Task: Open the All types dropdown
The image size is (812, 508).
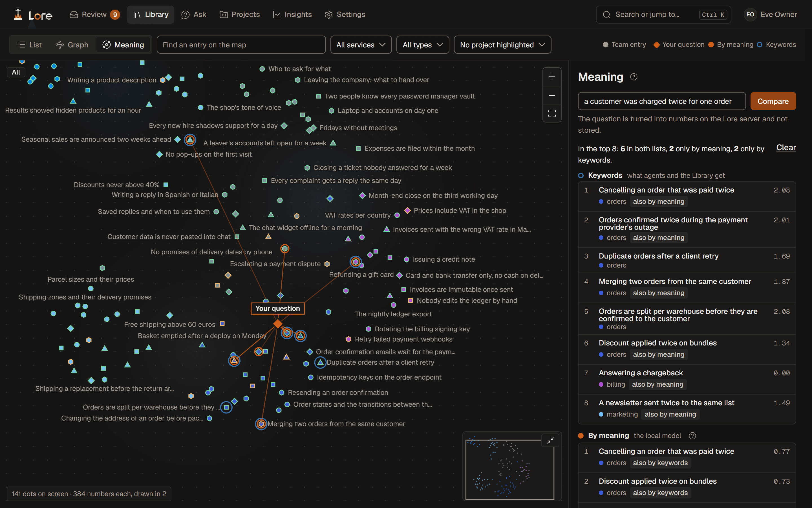Action: tap(422, 45)
